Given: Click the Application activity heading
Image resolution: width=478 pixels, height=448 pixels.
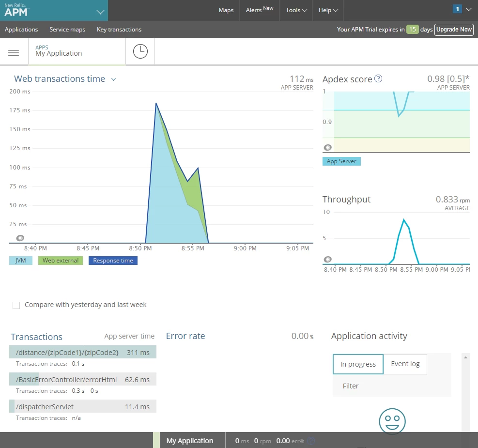Looking at the screenshot, I should point(369,336).
